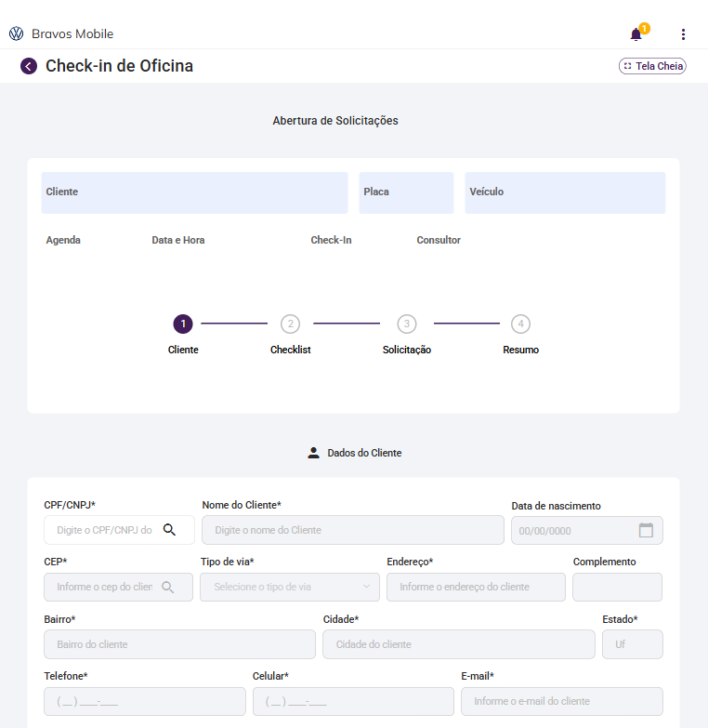The height and width of the screenshot is (728, 708).
Task: Go to step 2 Checklist
Action: (291, 324)
